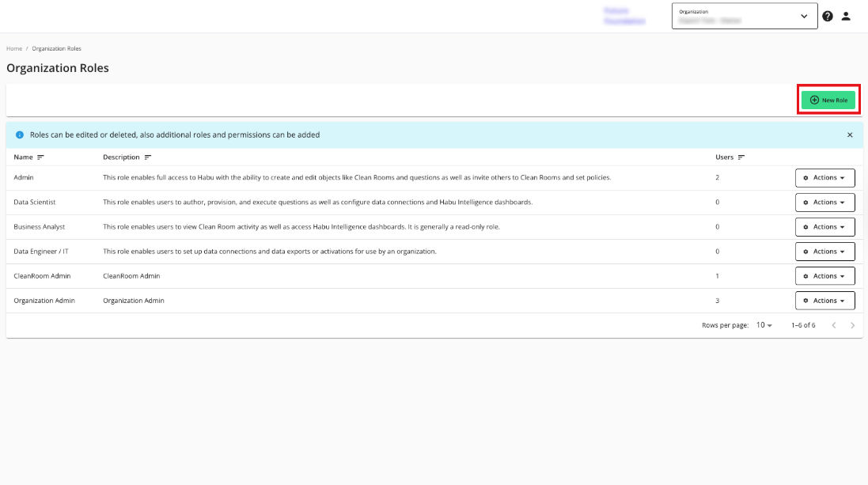The height and width of the screenshot is (485, 868).
Task: Click the info icon in the blue banner
Action: (x=20, y=135)
